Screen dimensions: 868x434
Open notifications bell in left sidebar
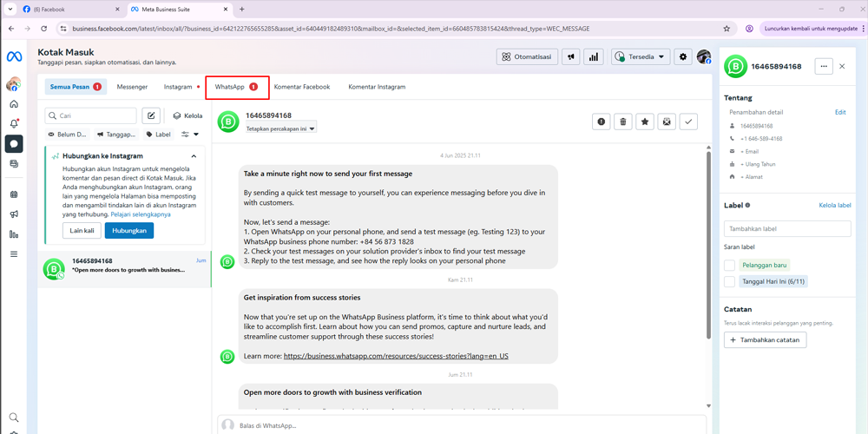tap(14, 123)
